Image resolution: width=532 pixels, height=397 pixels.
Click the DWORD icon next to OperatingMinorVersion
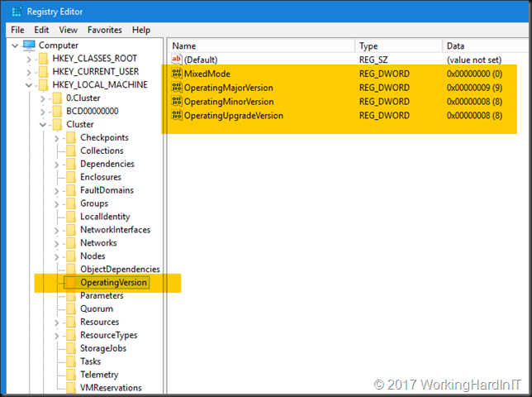click(177, 101)
